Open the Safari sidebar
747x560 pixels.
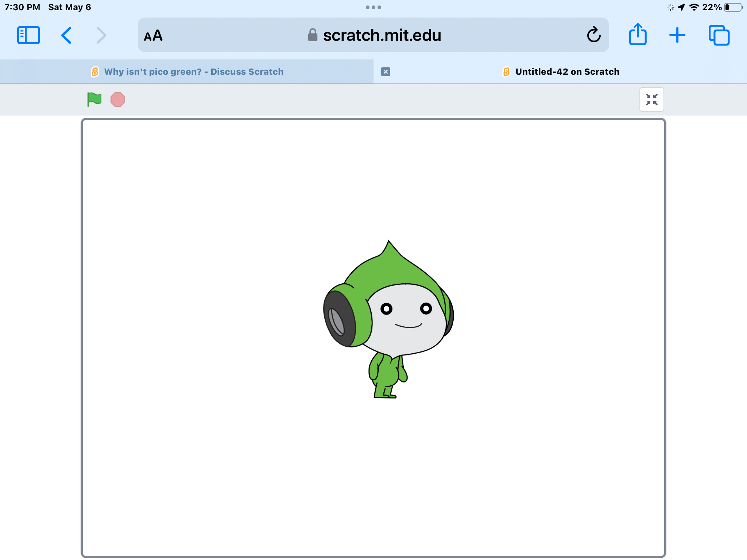tap(28, 35)
